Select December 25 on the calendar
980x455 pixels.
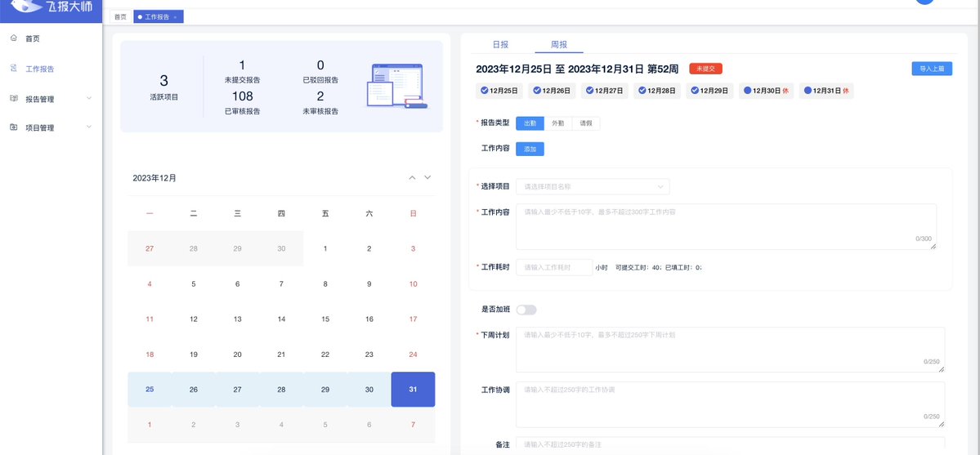(150, 390)
